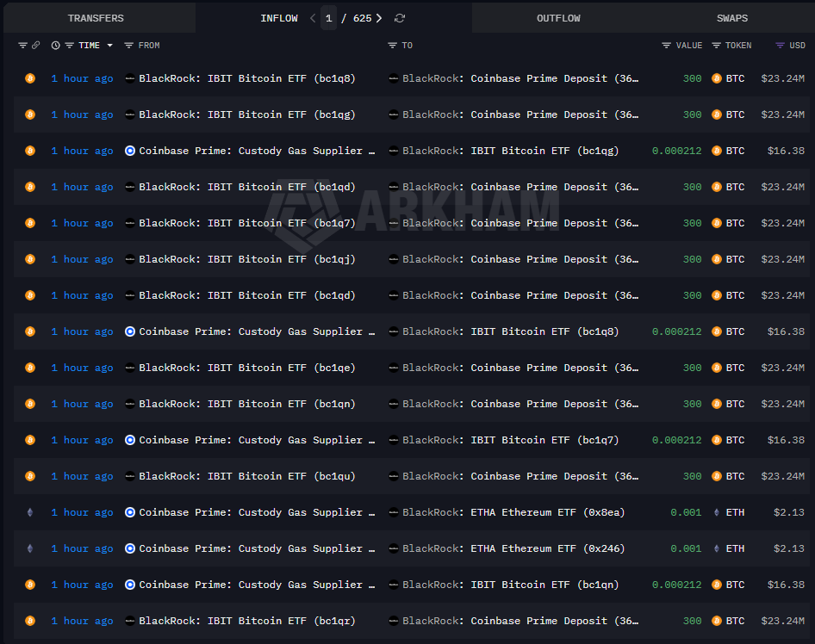
Task: Open recipient BlackRock IBIT Bitcoin ETF (bc1q7)
Action: click(x=510, y=440)
